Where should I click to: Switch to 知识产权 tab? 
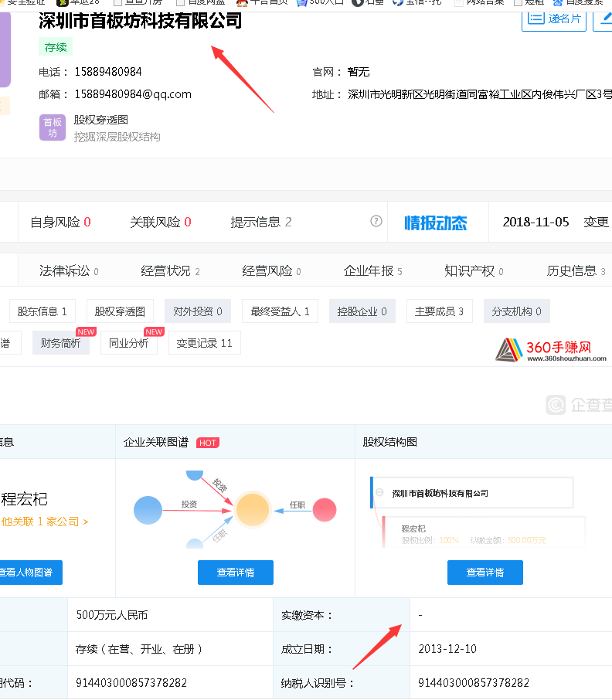(x=474, y=270)
